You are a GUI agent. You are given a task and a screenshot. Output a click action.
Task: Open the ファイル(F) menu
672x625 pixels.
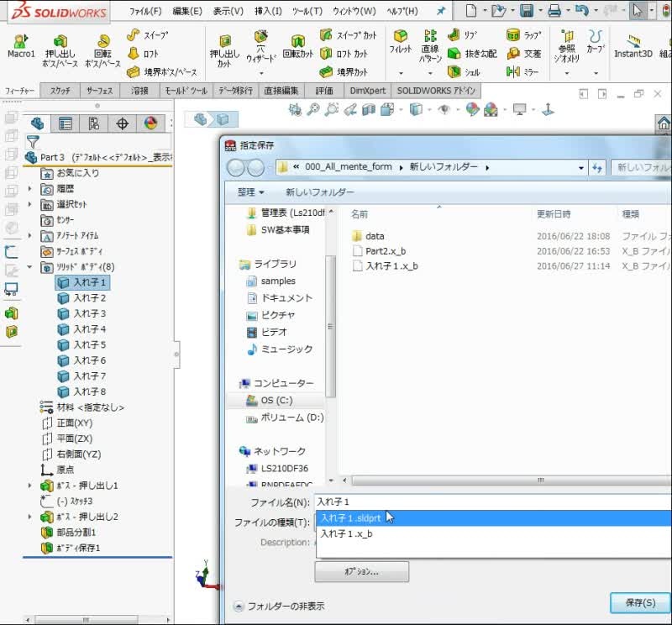coord(145,12)
